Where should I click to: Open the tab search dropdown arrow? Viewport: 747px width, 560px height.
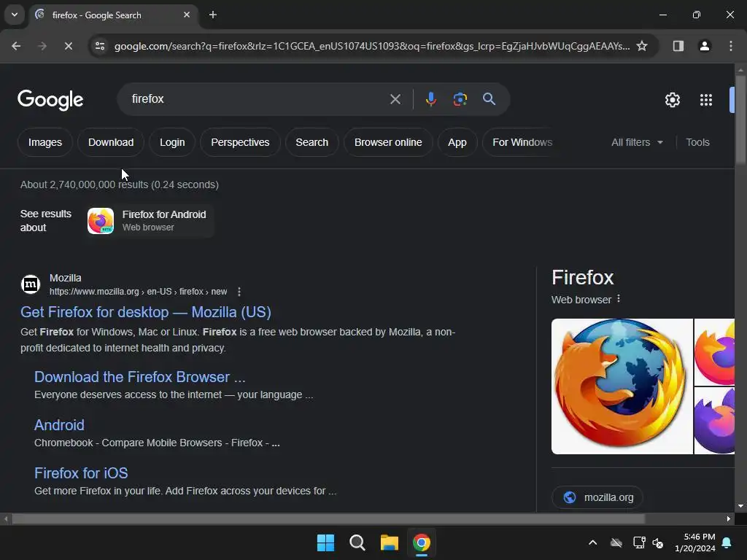[x=15, y=15]
